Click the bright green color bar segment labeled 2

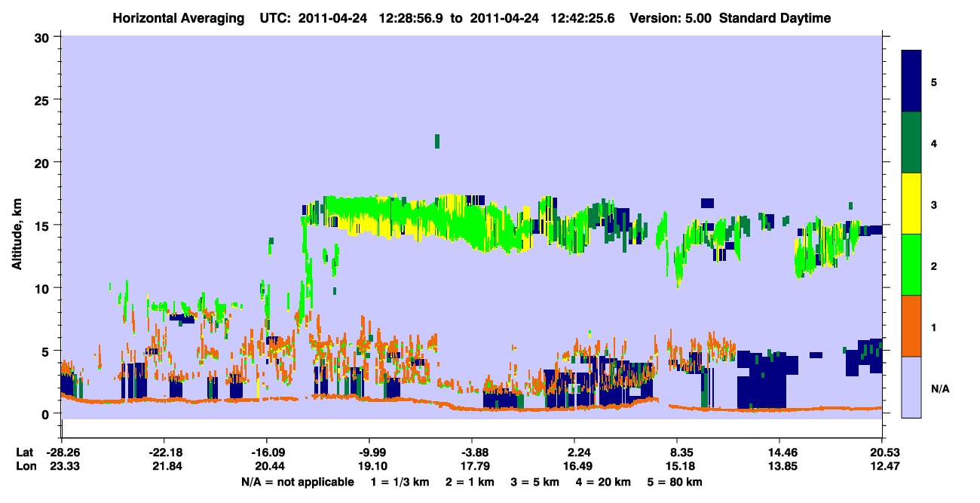tap(911, 265)
